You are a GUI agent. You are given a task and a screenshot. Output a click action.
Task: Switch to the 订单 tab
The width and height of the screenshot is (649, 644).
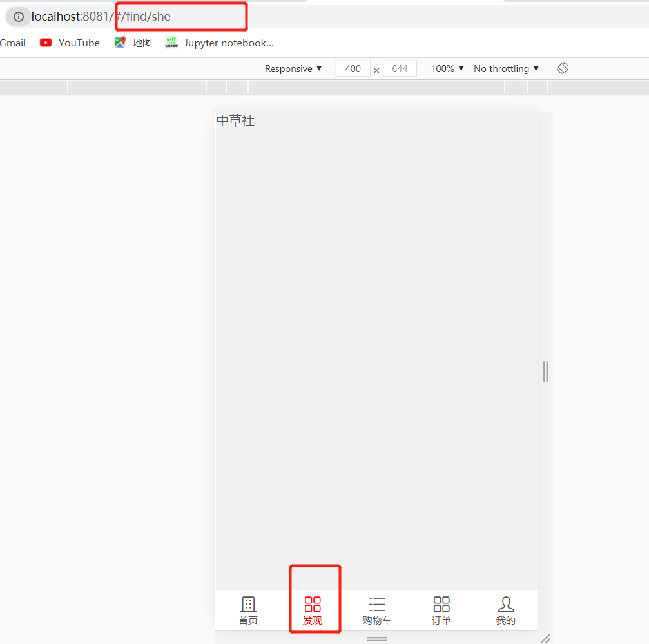[x=441, y=611]
